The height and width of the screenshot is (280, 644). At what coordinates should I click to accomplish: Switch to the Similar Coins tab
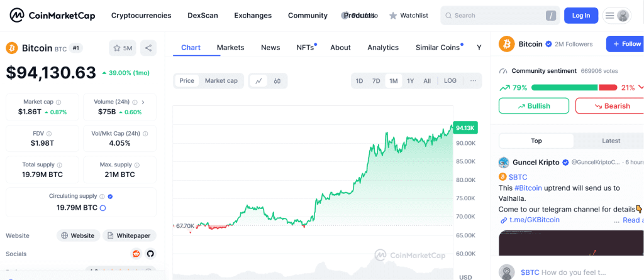point(438,48)
